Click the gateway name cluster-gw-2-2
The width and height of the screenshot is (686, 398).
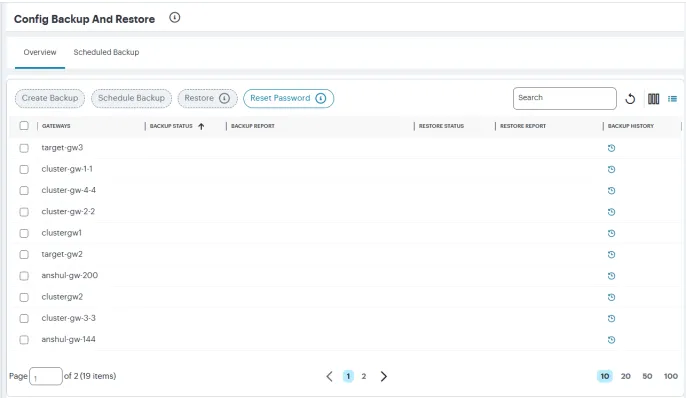pos(68,212)
